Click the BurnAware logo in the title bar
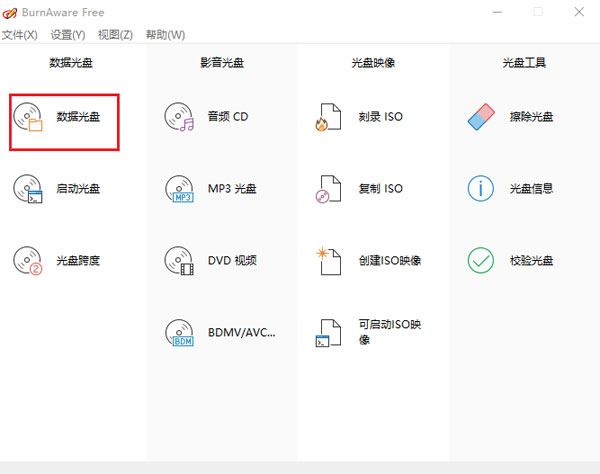Viewport: 600px width, 474px height. (x=10, y=13)
